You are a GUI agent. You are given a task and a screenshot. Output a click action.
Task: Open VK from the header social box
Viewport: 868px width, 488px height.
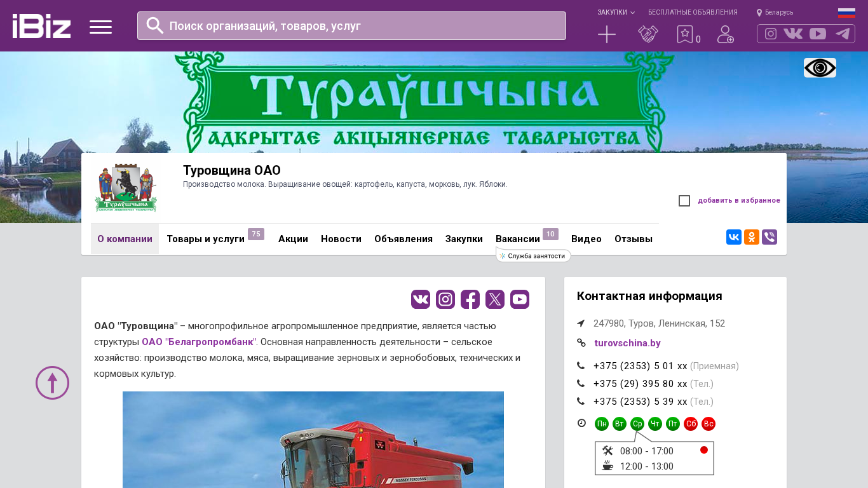(793, 34)
